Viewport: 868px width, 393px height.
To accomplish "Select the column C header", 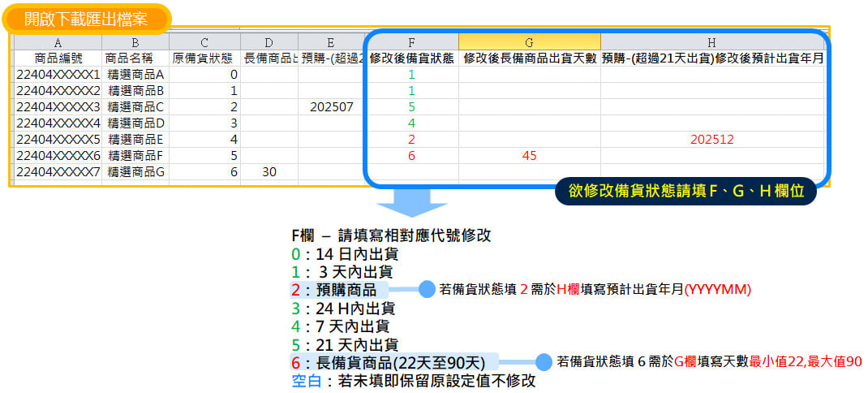I will coord(204,42).
